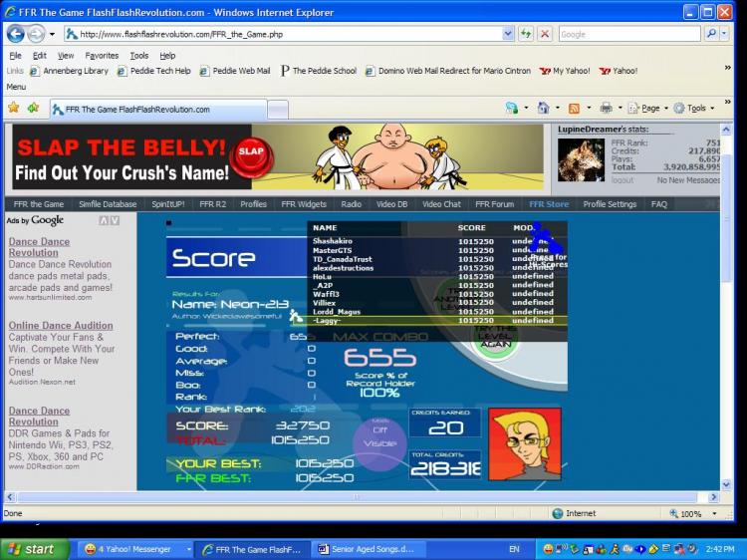
Task: Open the View menu
Action: click(x=66, y=55)
